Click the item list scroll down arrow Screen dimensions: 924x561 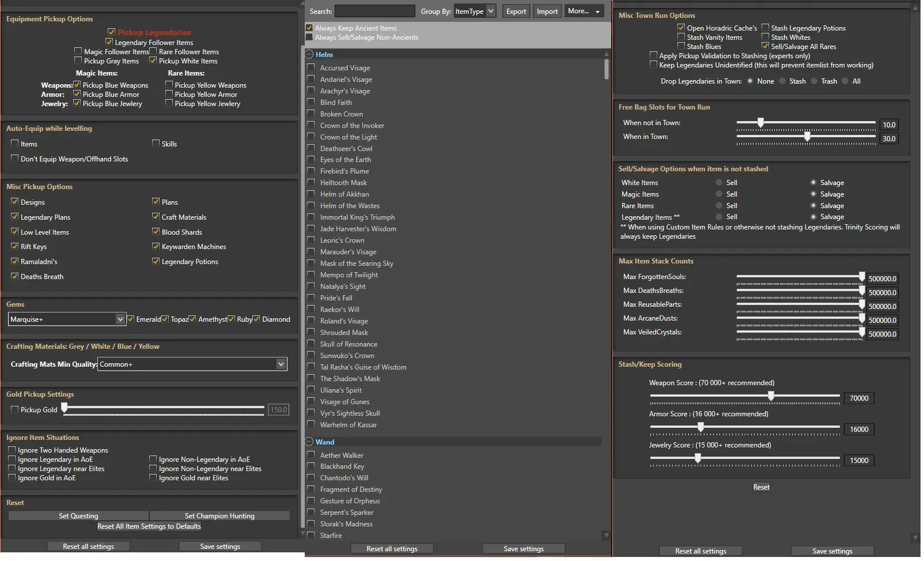pos(605,536)
